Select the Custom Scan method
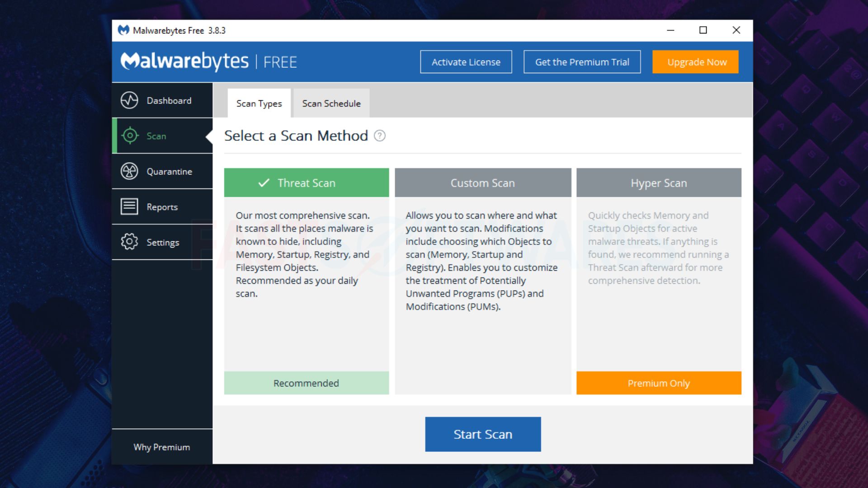The height and width of the screenshot is (488, 868). 483,183
